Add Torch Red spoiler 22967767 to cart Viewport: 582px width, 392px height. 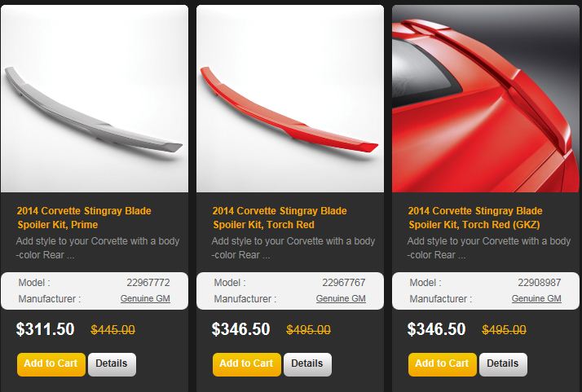point(247,364)
